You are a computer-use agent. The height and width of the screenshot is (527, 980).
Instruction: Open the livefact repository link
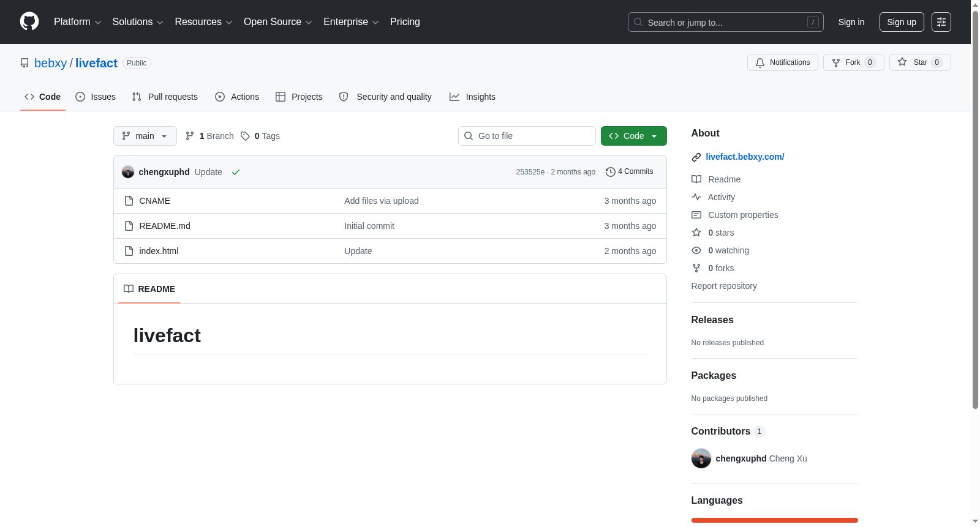click(96, 63)
